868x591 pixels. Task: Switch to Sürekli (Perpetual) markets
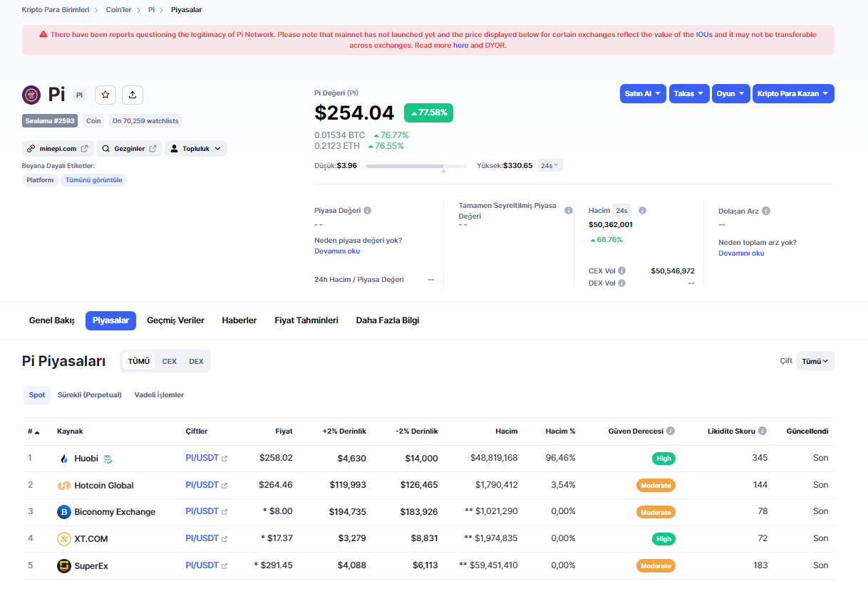(90, 394)
